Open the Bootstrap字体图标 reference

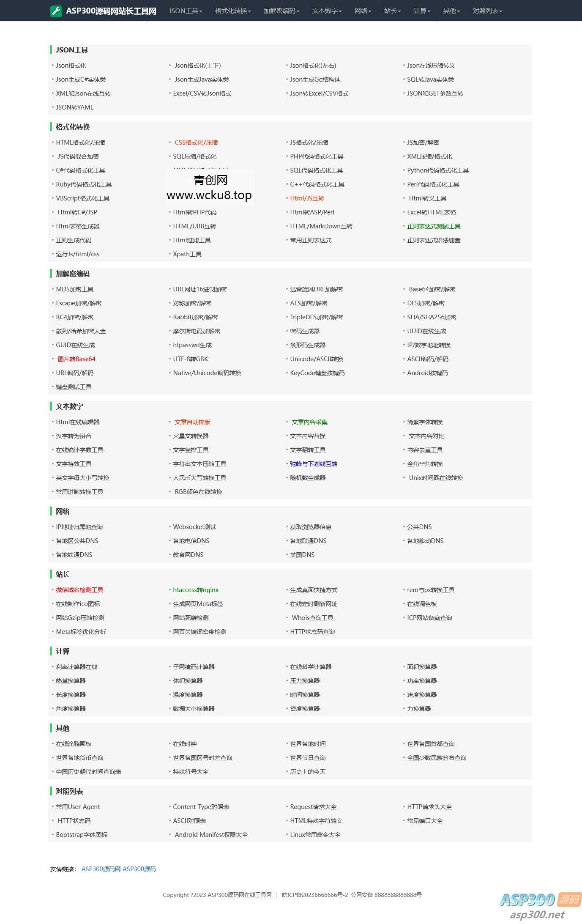pos(82,835)
